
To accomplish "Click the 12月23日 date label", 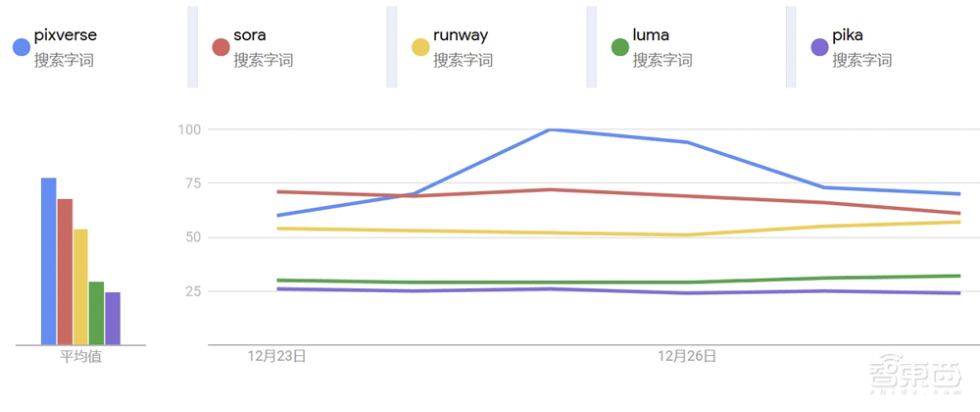I will coord(276,356).
